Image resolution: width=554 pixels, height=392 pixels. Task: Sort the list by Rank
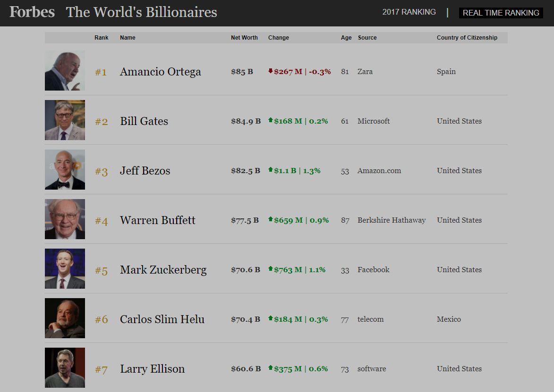[x=101, y=37]
